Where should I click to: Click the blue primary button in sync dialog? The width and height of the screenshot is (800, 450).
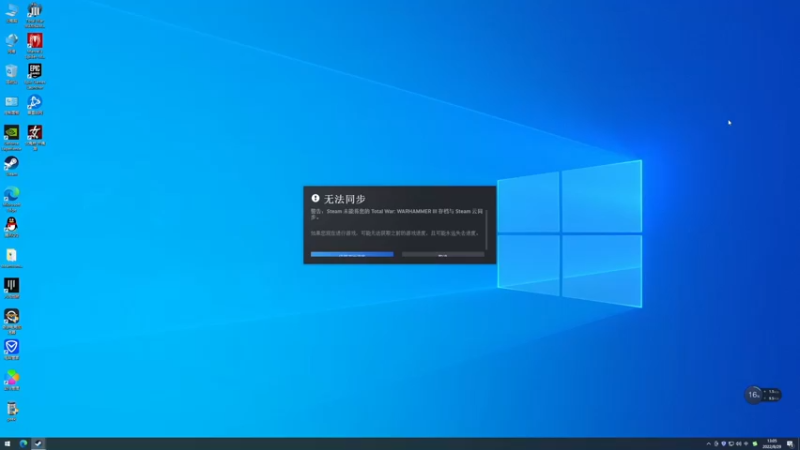[352, 254]
